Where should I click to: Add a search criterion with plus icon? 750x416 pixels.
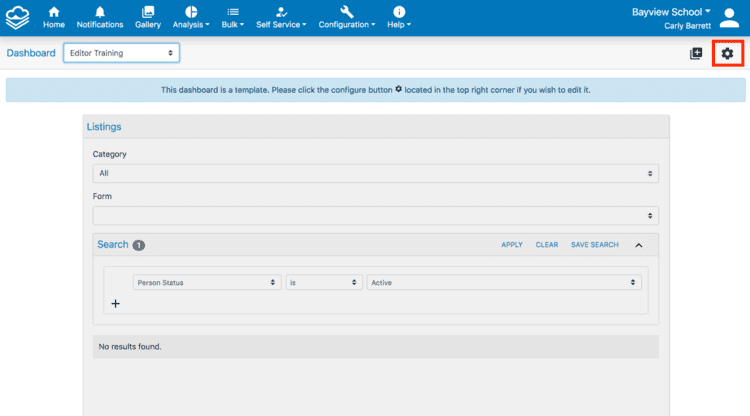tap(115, 304)
